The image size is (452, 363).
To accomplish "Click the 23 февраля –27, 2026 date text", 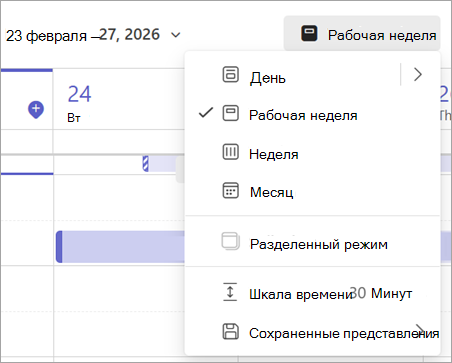I will tap(83, 35).
